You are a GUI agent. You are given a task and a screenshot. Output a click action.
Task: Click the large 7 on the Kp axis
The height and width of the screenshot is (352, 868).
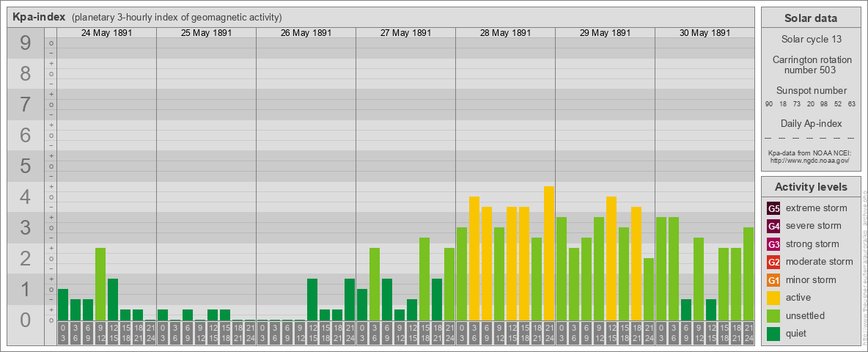[x=26, y=104]
